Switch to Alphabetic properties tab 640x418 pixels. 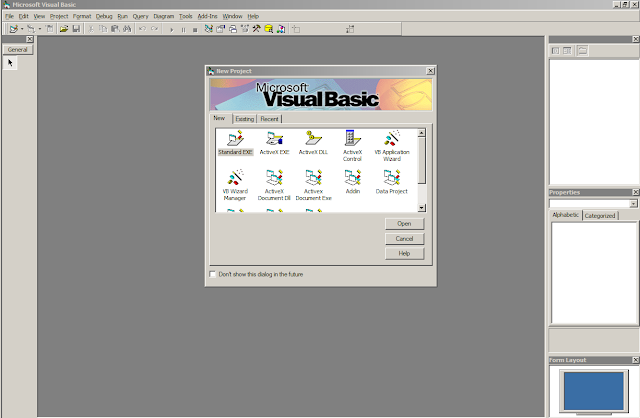tap(566, 215)
